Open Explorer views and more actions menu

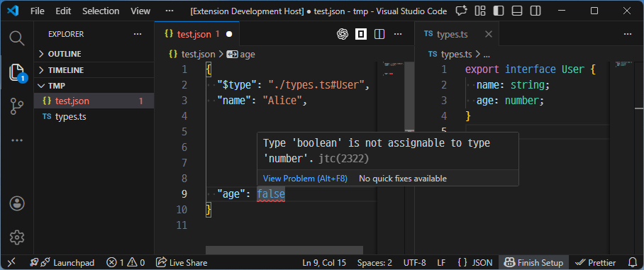point(138,35)
